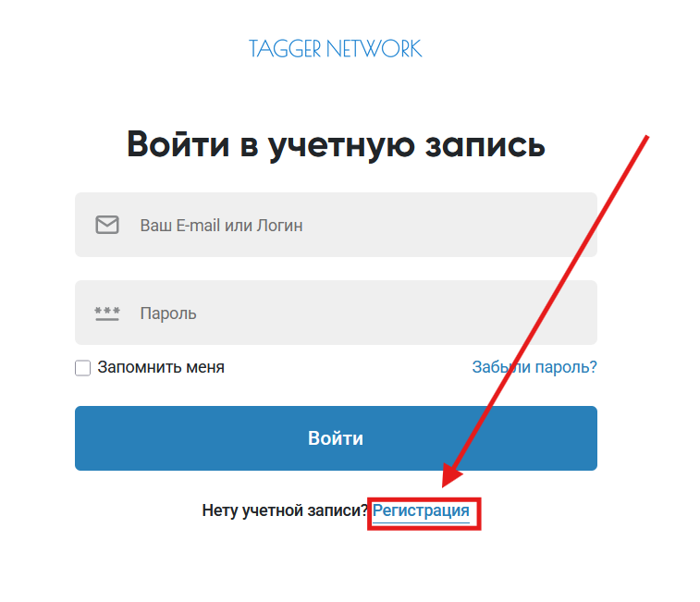Focus the E-mail или Логин input field
Screen dimensions: 700x602
click(x=336, y=225)
